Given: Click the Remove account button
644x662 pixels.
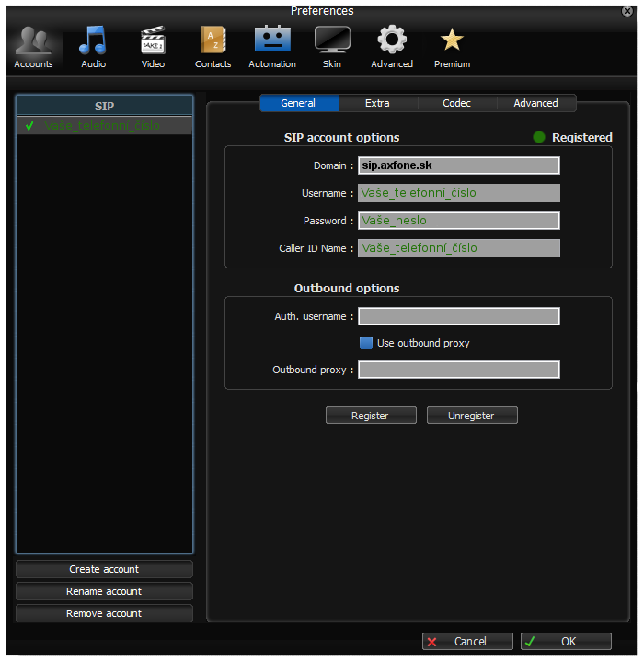Looking at the screenshot, I should pyautogui.click(x=104, y=613).
